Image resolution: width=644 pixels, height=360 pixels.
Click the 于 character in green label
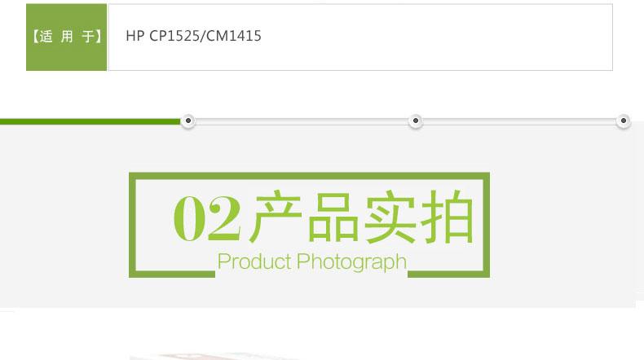(88, 37)
